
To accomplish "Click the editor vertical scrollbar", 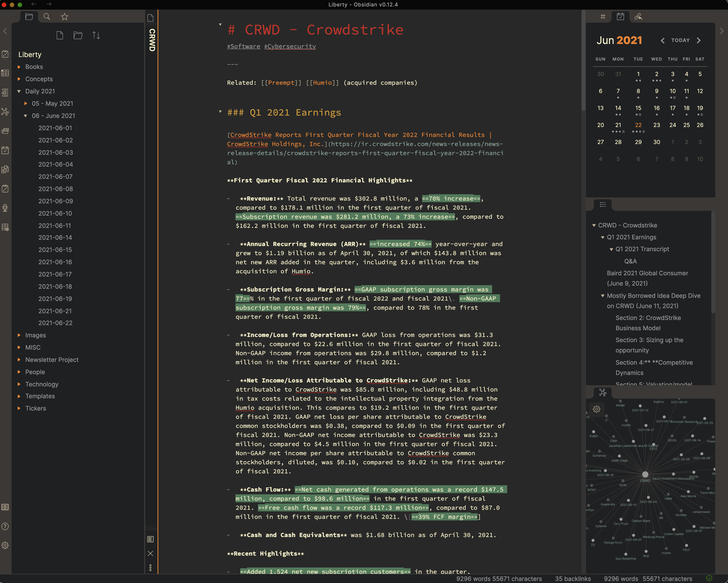I will click(x=583, y=61).
